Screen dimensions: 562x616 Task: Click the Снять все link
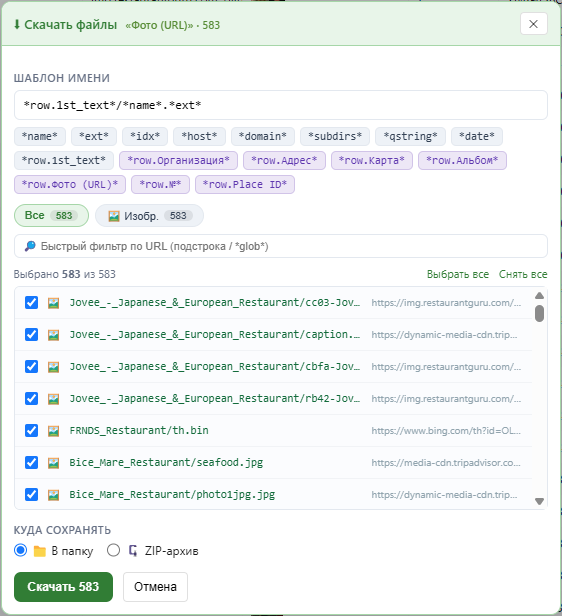point(523,274)
